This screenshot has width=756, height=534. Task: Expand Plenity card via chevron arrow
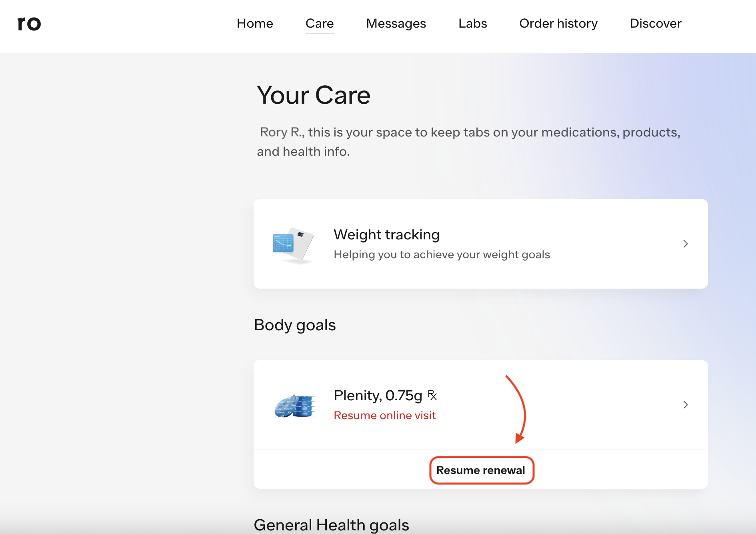pyautogui.click(x=686, y=405)
